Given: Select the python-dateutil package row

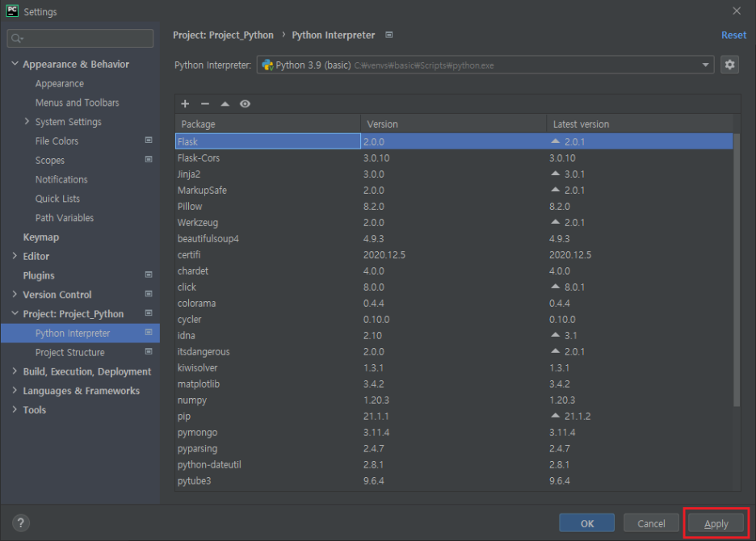Looking at the screenshot, I should [x=454, y=465].
